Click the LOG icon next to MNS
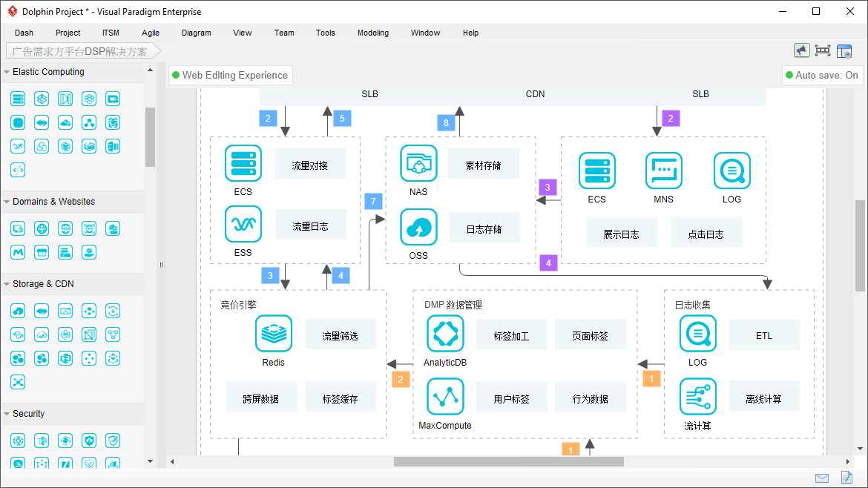 [731, 171]
